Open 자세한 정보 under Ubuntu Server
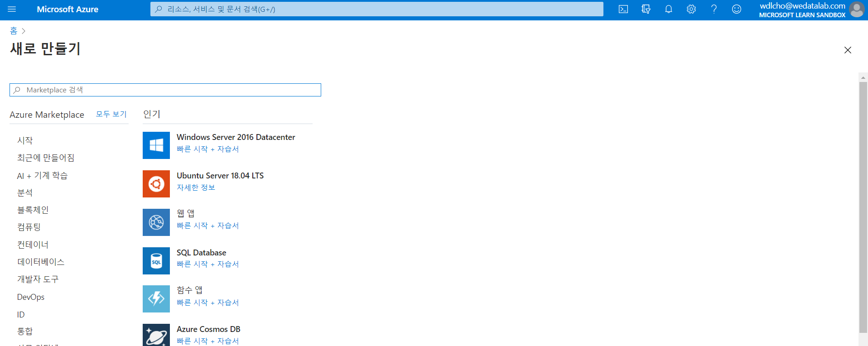 point(196,187)
